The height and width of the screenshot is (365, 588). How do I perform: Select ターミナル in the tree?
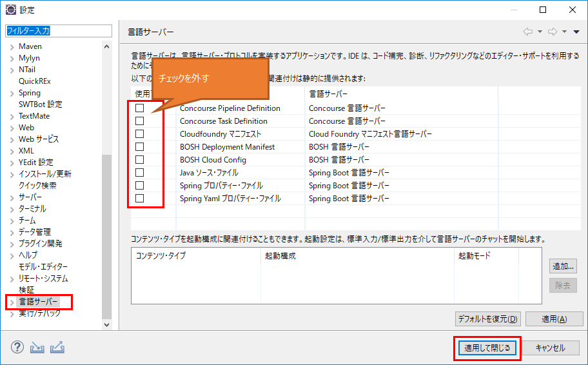click(x=33, y=208)
